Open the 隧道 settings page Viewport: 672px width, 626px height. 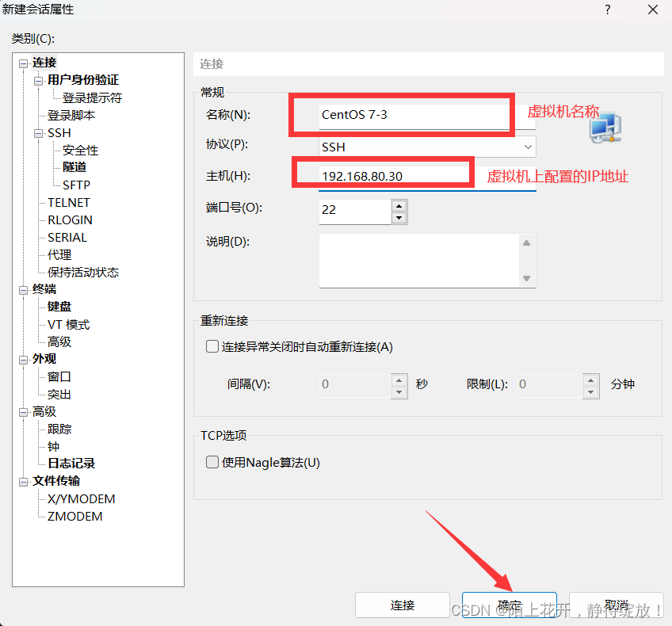(x=74, y=167)
